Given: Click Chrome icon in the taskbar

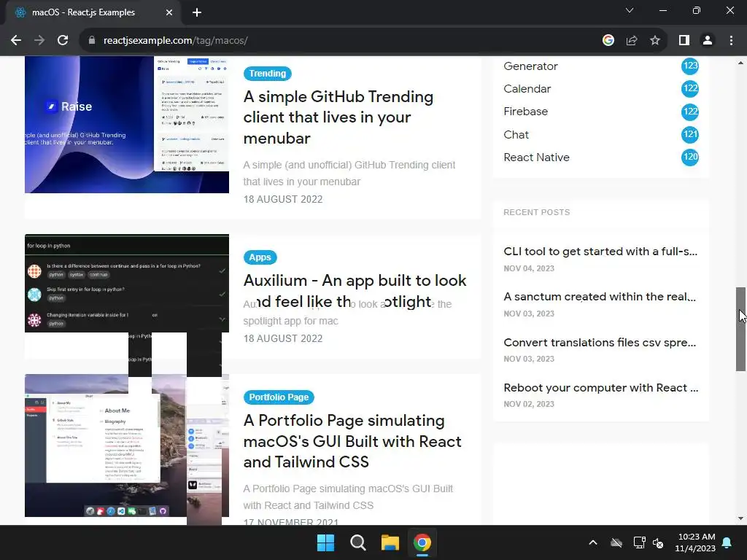Looking at the screenshot, I should pyautogui.click(x=422, y=542).
